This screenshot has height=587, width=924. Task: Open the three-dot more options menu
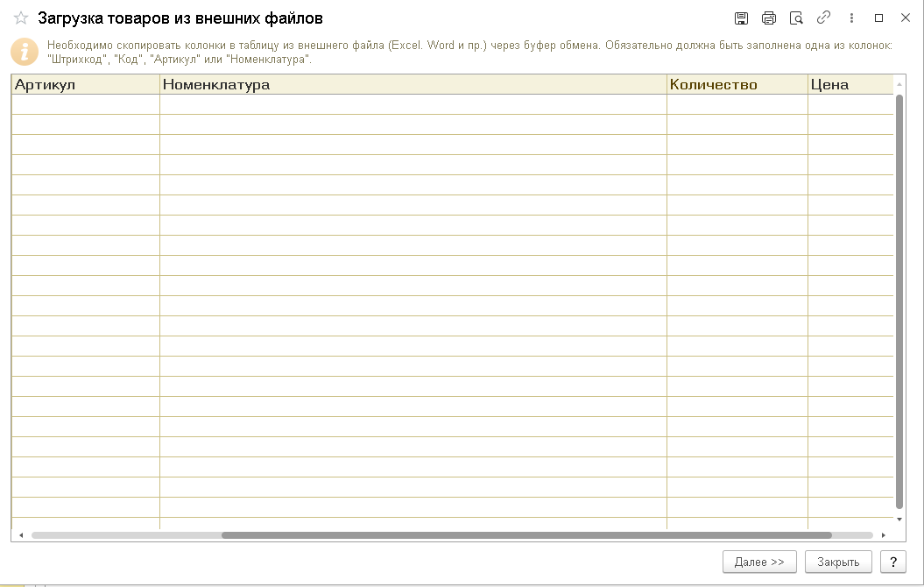pos(851,18)
